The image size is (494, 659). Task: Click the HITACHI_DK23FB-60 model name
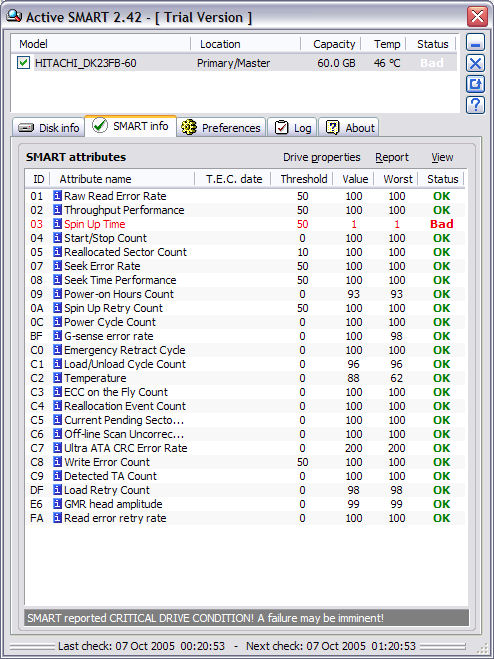pyautogui.click(x=86, y=63)
